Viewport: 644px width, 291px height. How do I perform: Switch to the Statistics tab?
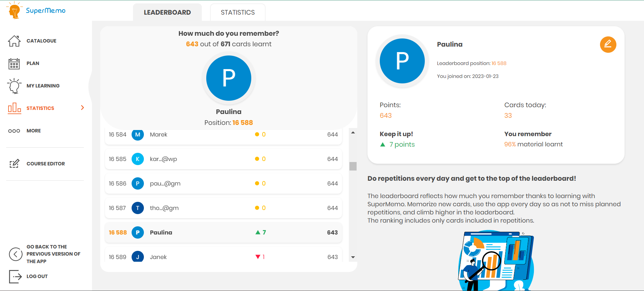[238, 13]
